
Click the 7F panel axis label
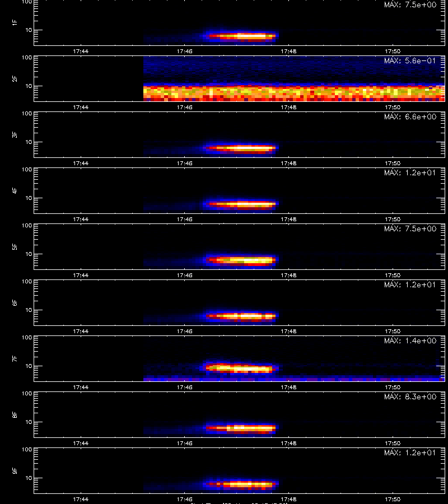tap(15, 358)
